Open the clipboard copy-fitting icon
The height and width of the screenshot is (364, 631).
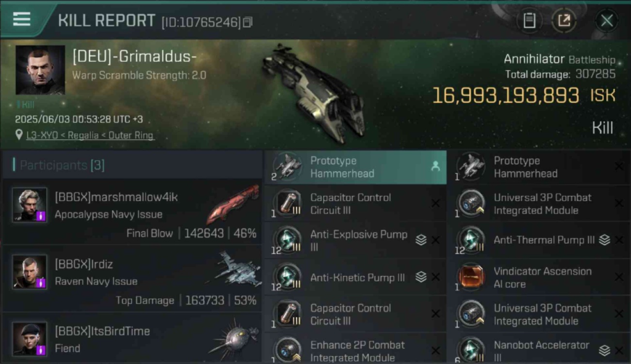[x=529, y=21]
